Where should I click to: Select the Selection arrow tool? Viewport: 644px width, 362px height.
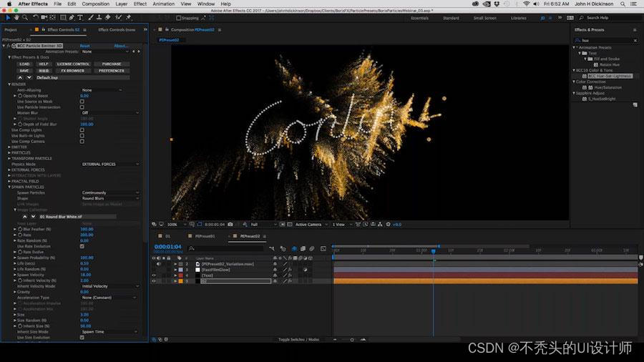pos(8,18)
